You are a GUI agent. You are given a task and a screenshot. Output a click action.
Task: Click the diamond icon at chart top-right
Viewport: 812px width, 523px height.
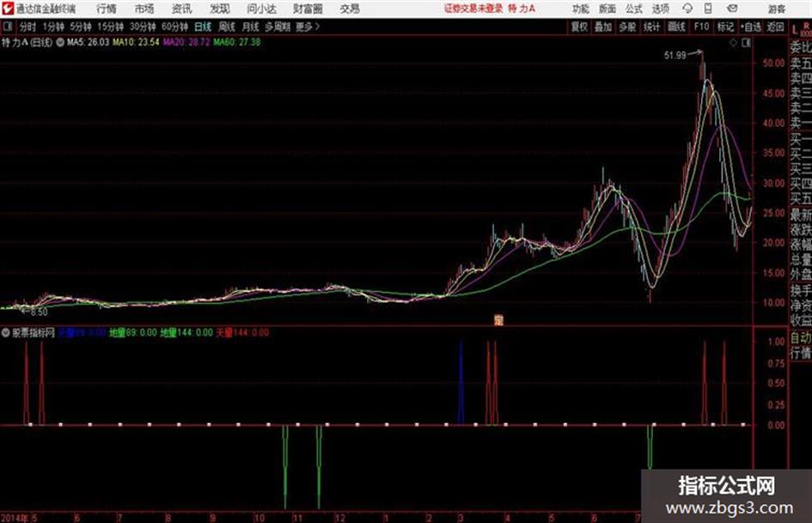pos(733,43)
